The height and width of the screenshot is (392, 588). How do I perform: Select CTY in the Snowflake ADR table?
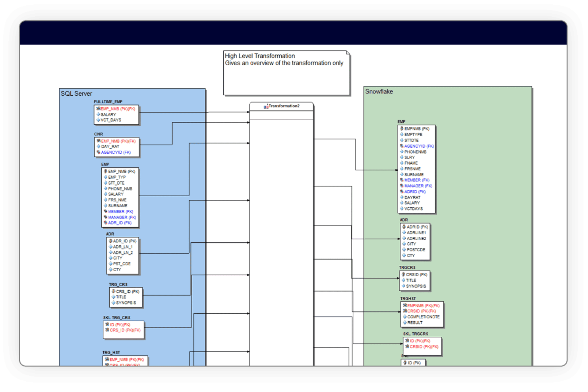(x=410, y=255)
